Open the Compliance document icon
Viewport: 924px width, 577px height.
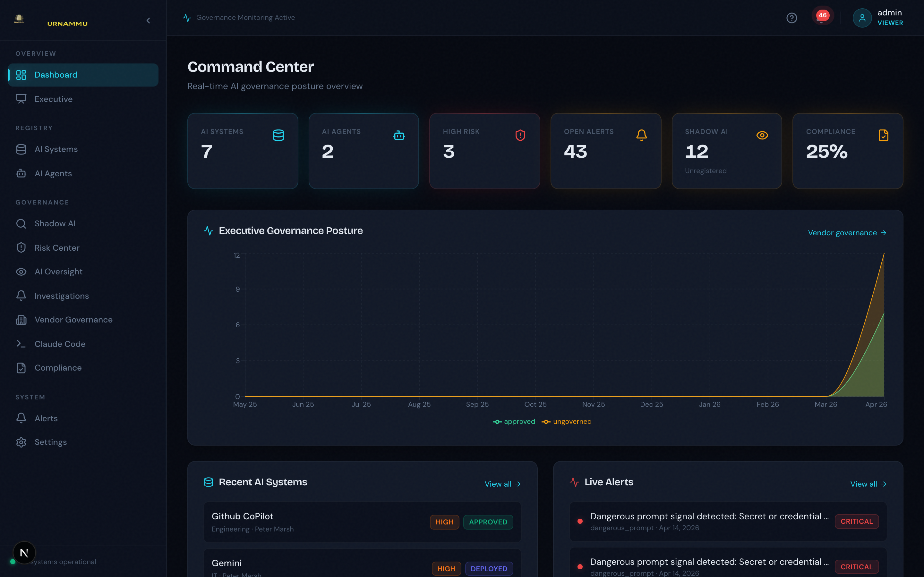21,367
